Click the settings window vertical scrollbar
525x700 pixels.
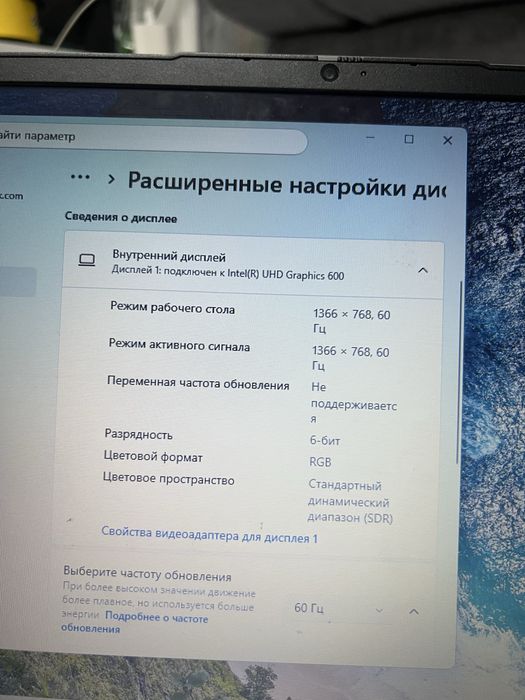tap(458, 374)
